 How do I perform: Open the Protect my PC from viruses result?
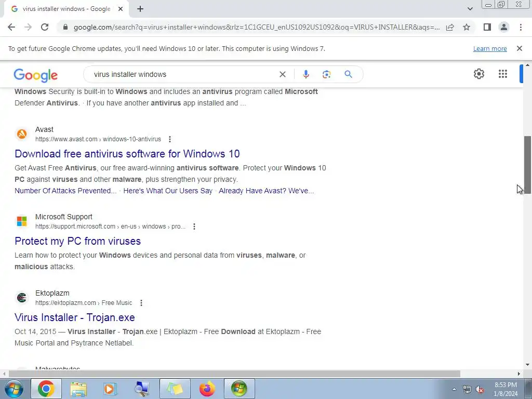click(78, 241)
